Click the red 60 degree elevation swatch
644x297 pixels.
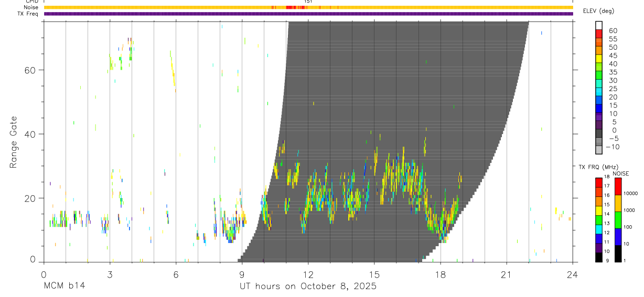tap(599, 35)
